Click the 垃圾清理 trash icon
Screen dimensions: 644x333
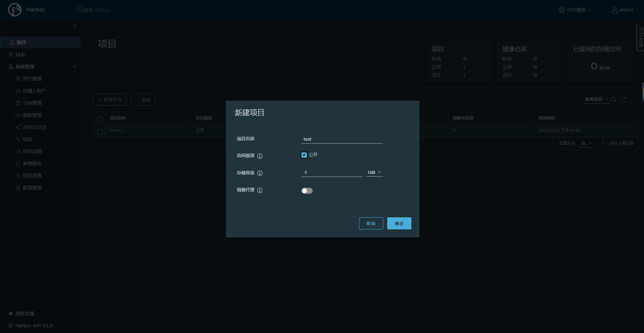(x=18, y=176)
